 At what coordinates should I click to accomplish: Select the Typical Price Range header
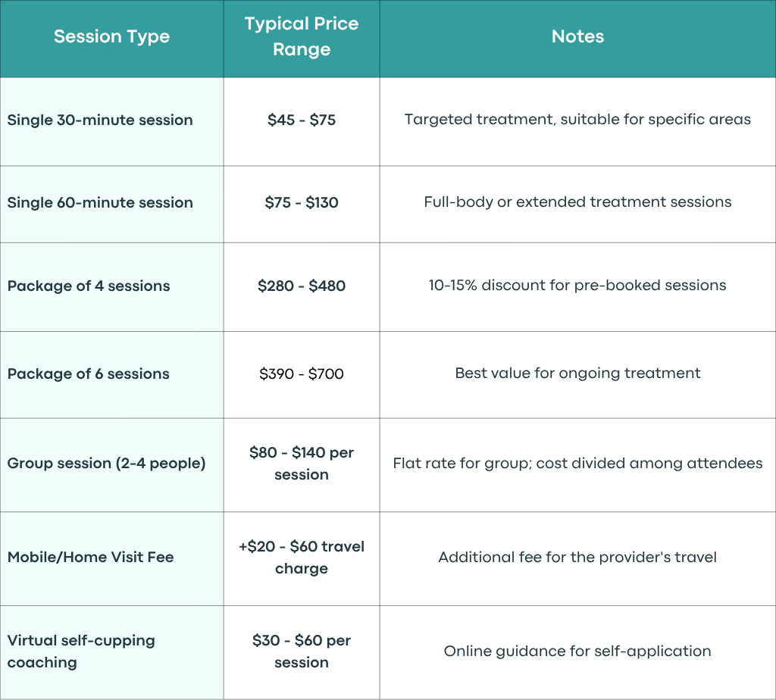pos(302,36)
